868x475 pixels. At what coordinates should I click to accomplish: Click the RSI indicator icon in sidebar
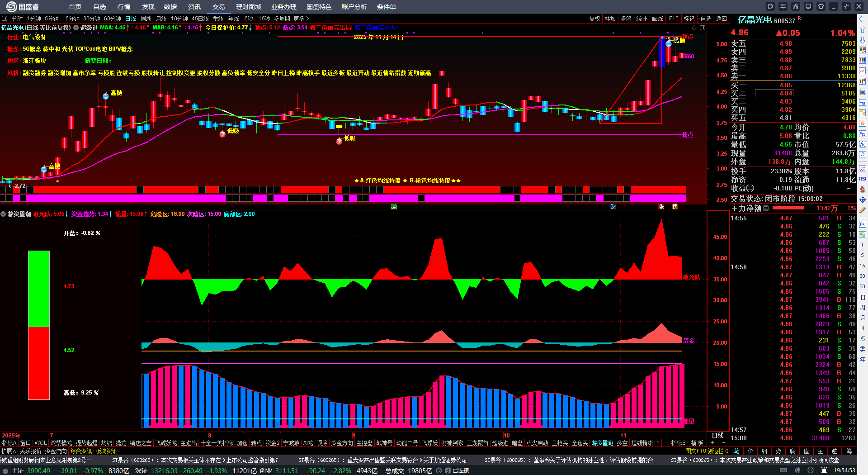pos(863,179)
